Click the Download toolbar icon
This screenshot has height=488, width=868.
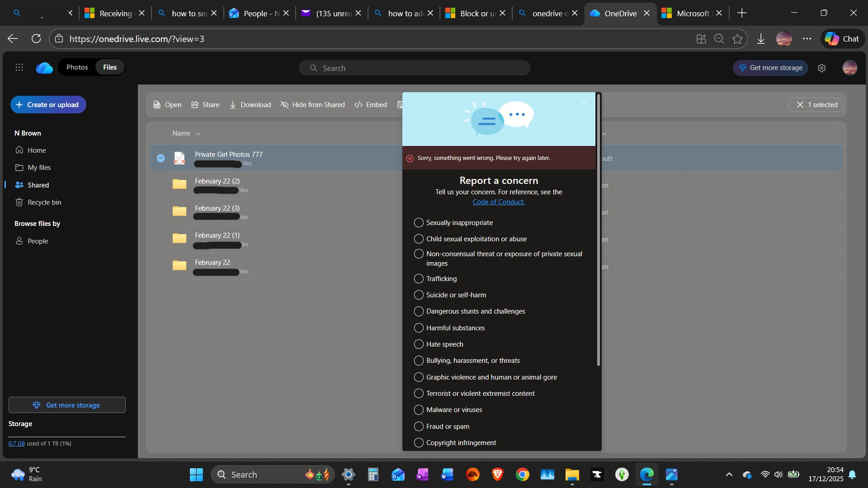(x=232, y=105)
